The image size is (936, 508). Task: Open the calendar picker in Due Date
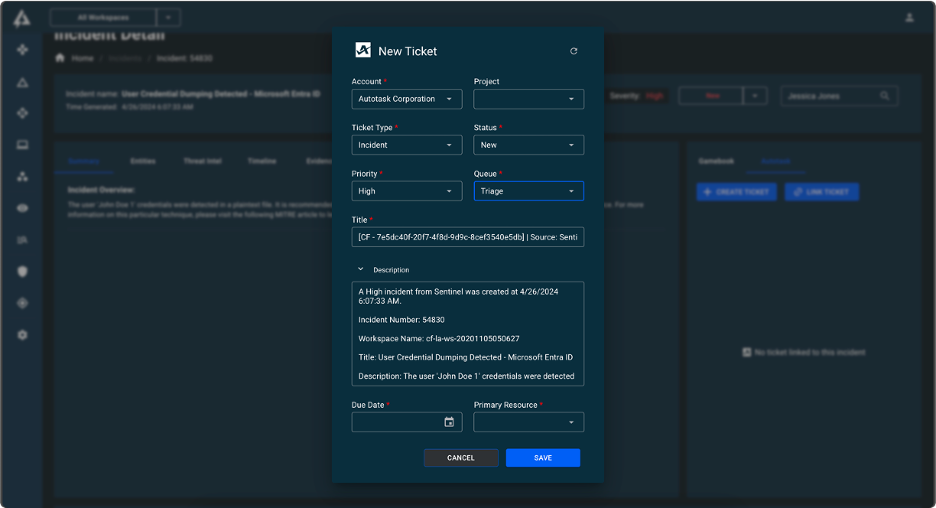[449, 422]
